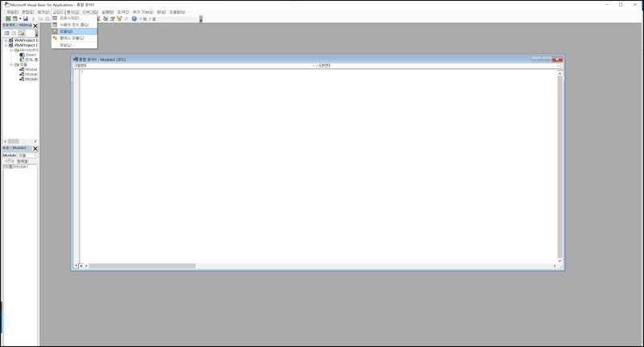This screenshot has width=644, height=347.
Task: Open the Module object dropdown in Properties panel
Action: pyautogui.click(x=35, y=155)
